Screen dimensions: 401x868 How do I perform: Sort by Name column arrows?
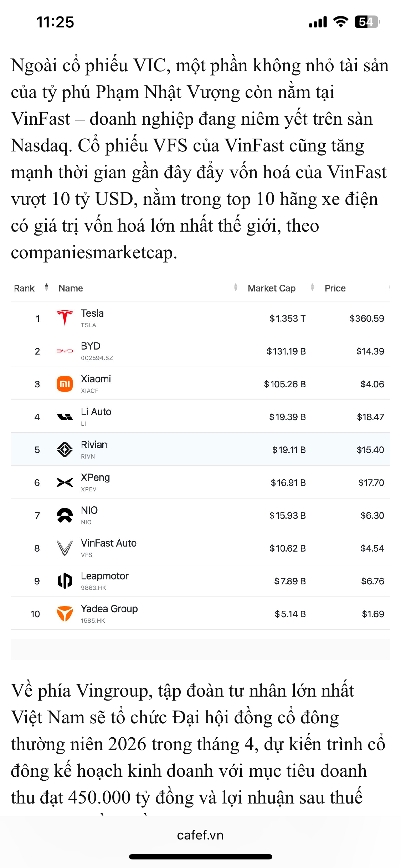[x=236, y=287]
